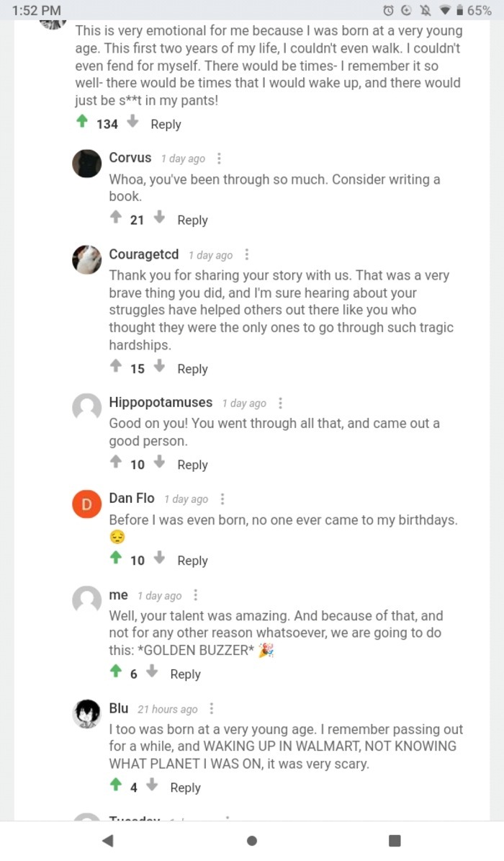Reply to Dan Flo's comment
The width and height of the screenshot is (504, 861).
tap(192, 560)
